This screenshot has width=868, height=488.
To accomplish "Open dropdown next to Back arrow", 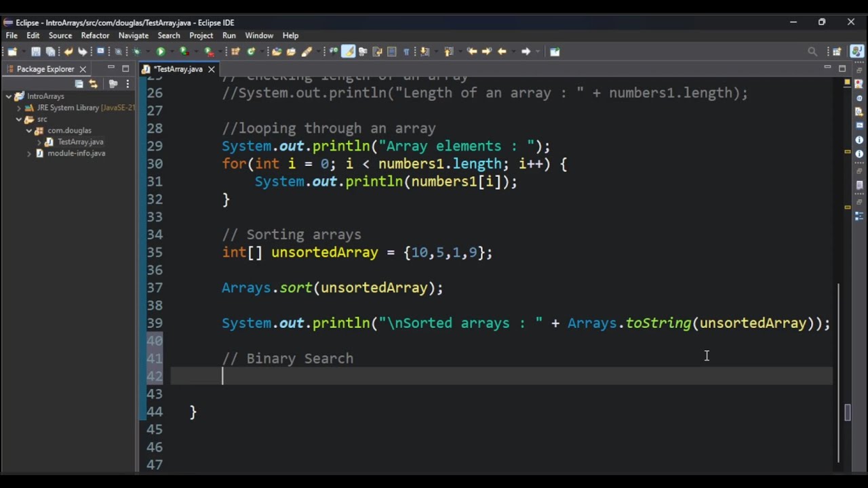I will pyautogui.click(x=513, y=52).
